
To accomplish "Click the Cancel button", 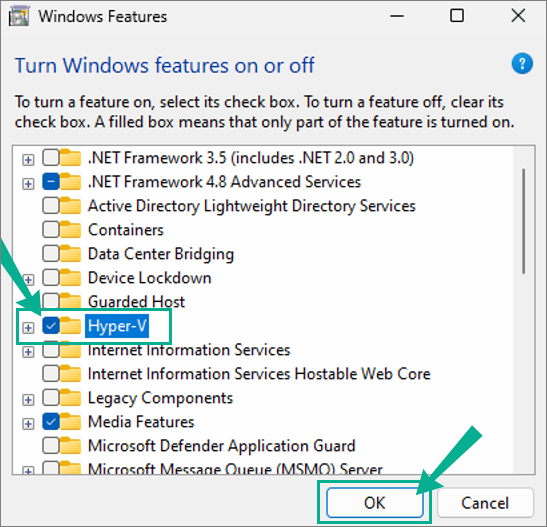I will (x=485, y=503).
